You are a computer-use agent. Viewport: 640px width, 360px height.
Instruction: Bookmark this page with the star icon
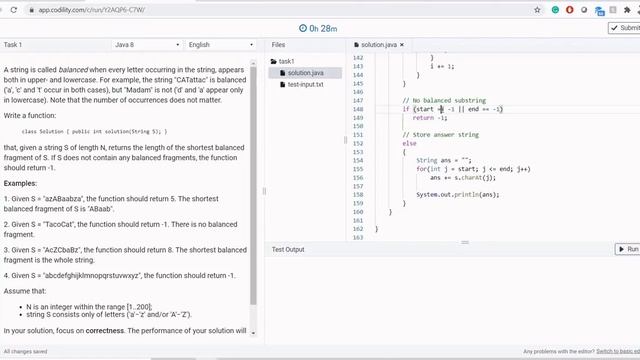537,10
